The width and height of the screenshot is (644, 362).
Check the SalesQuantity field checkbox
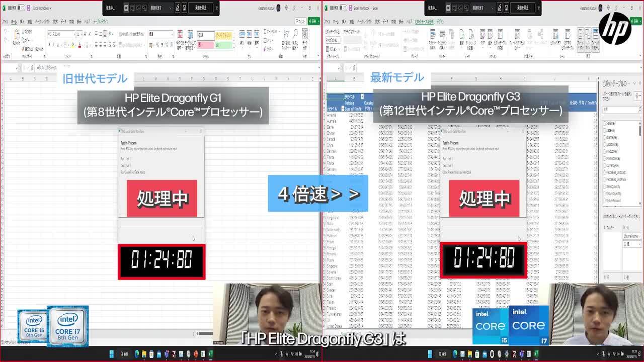tap(605, 187)
